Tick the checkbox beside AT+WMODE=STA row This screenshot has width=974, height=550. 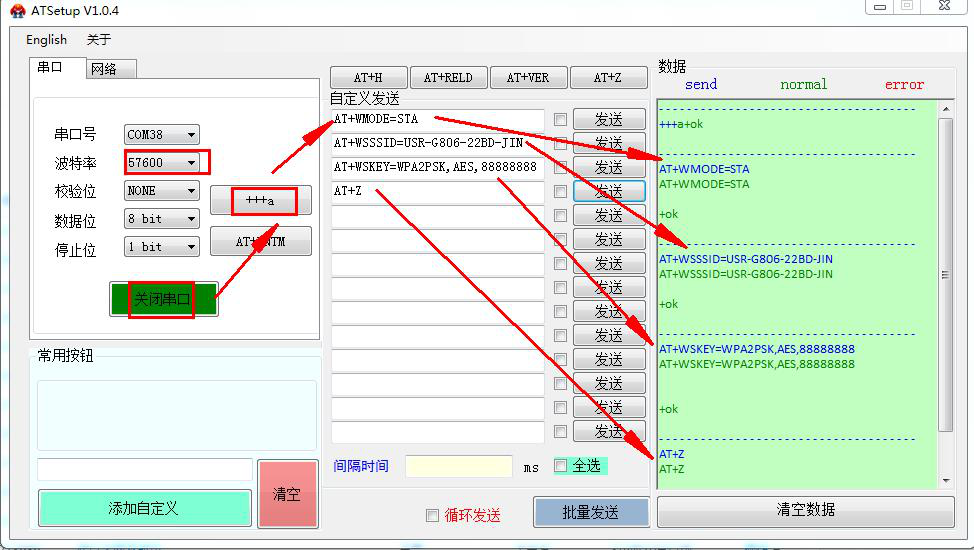point(560,119)
